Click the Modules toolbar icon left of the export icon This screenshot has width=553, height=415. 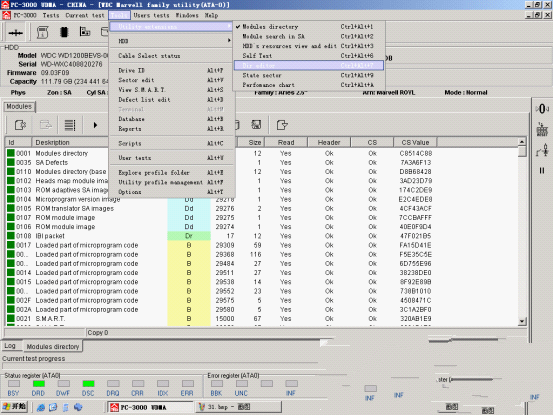pos(256,124)
